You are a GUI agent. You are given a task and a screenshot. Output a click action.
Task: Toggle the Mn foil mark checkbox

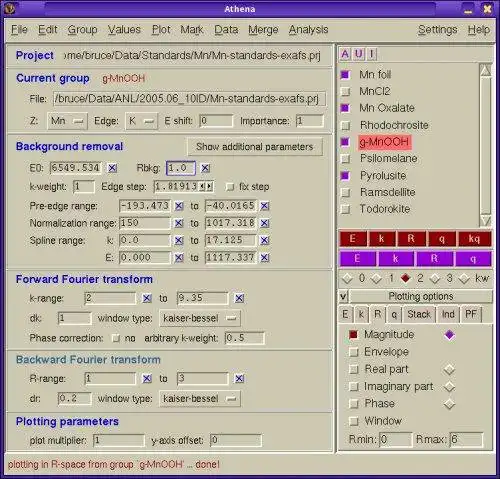point(345,75)
